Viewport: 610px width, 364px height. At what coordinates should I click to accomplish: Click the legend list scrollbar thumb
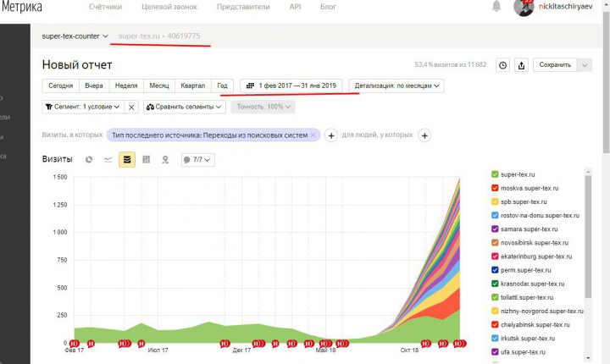(x=588, y=236)
